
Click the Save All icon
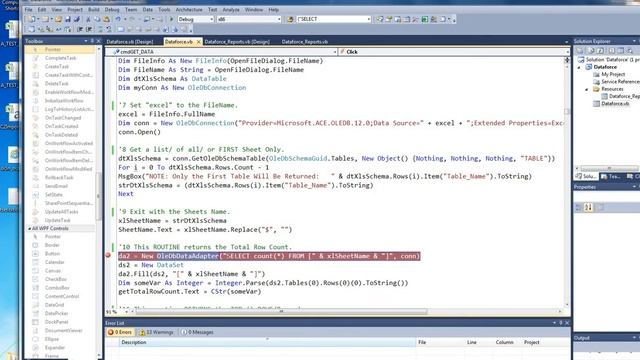76,19
